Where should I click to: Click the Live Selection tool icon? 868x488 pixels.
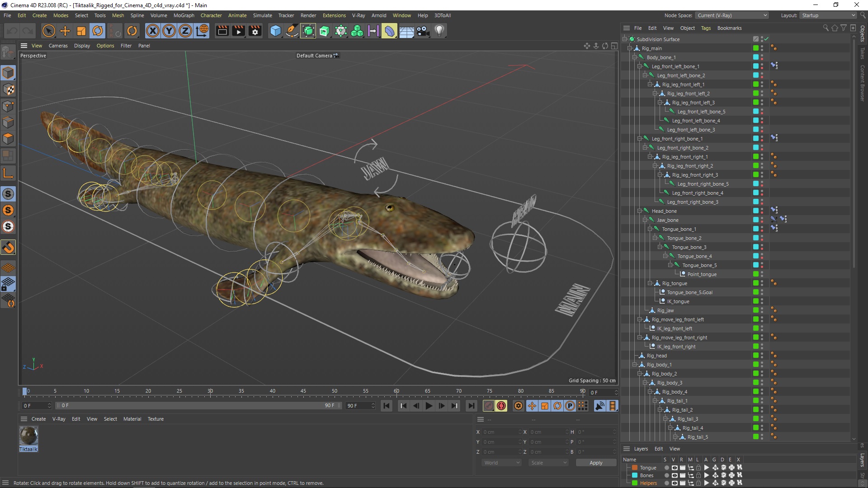point(48,31)
